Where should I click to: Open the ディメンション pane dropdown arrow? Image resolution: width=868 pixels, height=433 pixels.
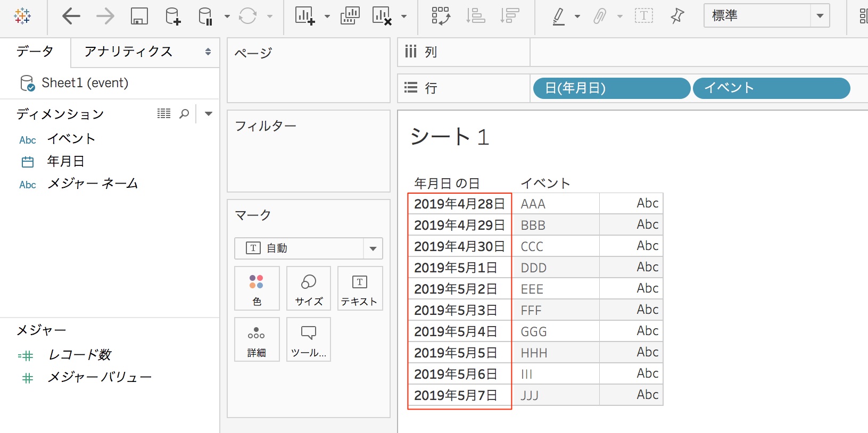[x=209, y=114]
